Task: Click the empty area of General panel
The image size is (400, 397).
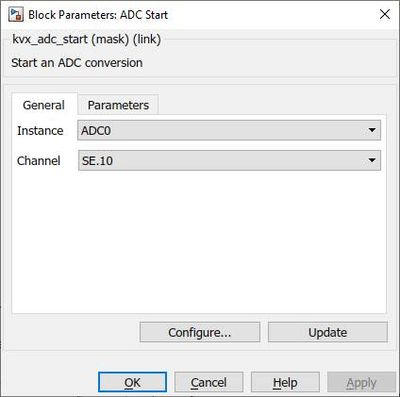Action: point(199,242)
